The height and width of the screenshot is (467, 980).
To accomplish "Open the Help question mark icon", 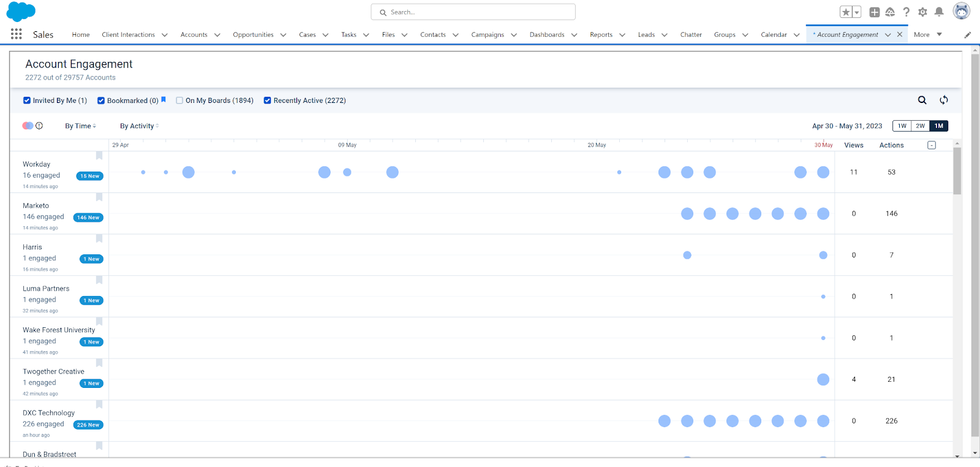I will [907, 12].
